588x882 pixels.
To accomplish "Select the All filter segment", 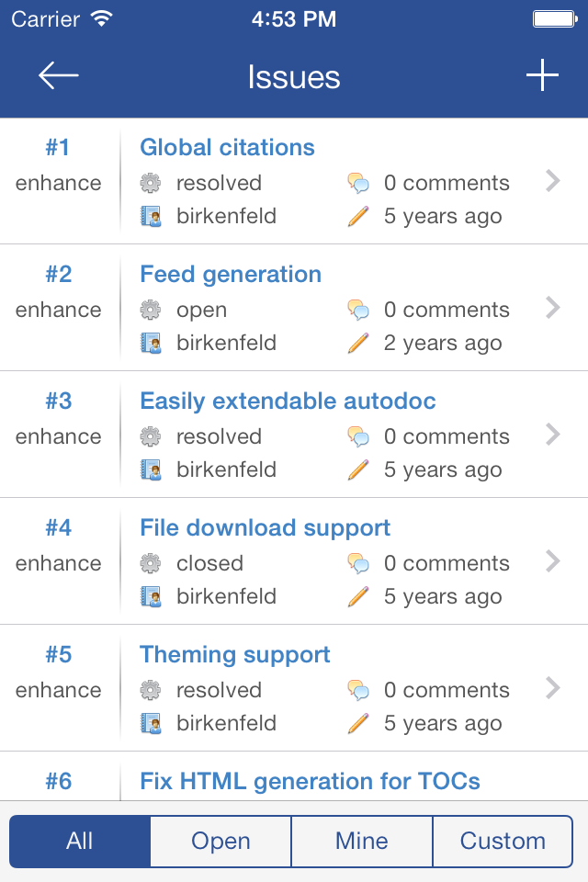I will coord(80,842).
